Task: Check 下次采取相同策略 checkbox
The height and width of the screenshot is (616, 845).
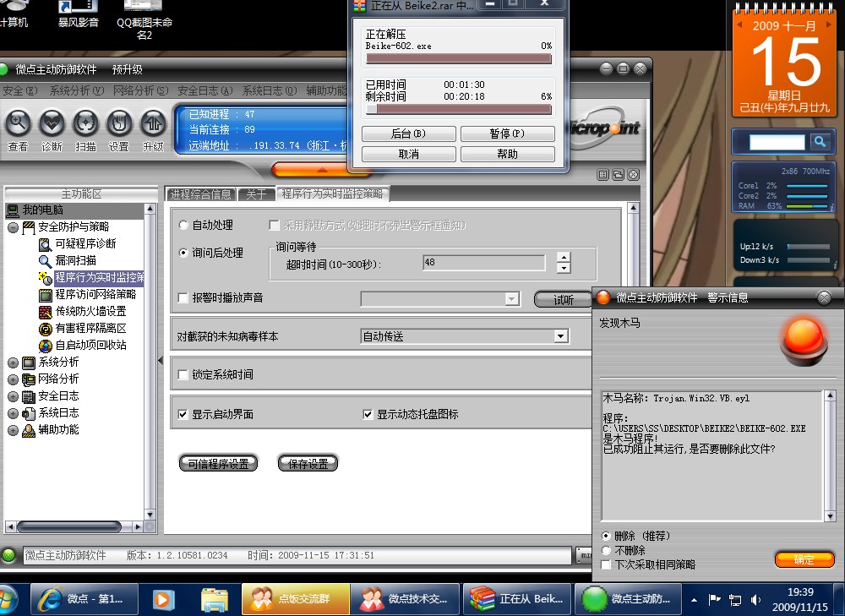Action: [607, 564]
